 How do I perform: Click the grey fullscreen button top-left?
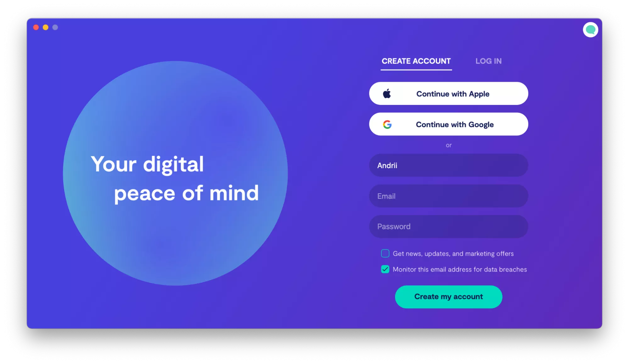coord(55,27)
